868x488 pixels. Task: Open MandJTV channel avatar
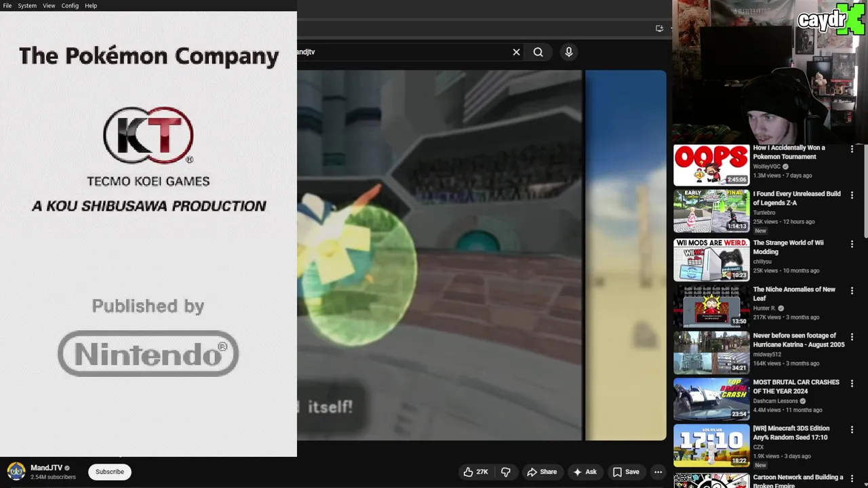pyautogui.click(x=16, y=471)
